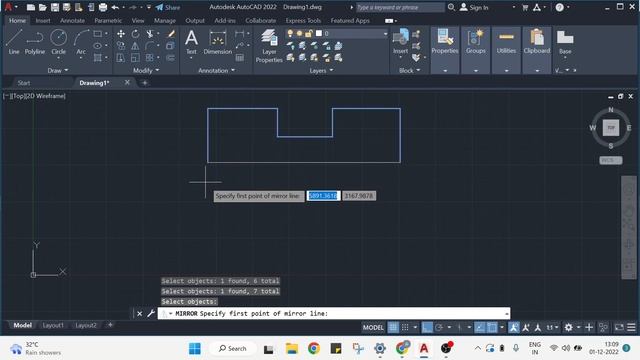Screen dimensions: 640x360
Task: Open Layer Properties manager
Action: pyautogui.click(x=269, y=46)
